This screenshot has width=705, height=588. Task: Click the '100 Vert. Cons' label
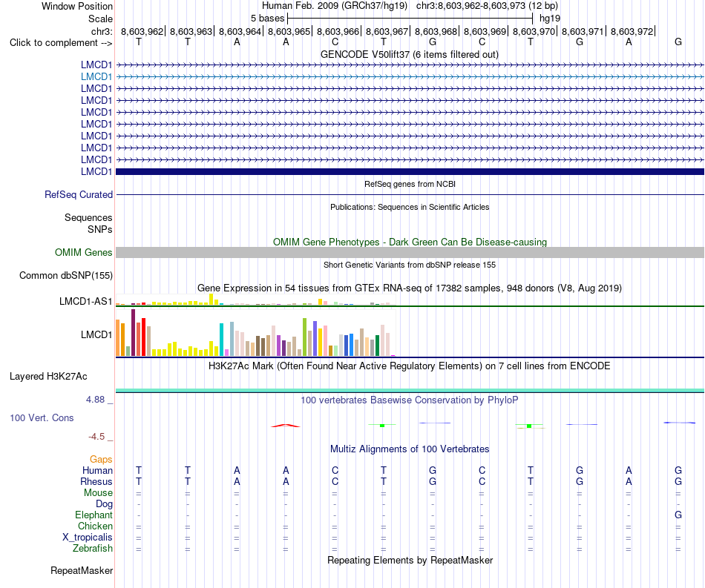point(42,417)
